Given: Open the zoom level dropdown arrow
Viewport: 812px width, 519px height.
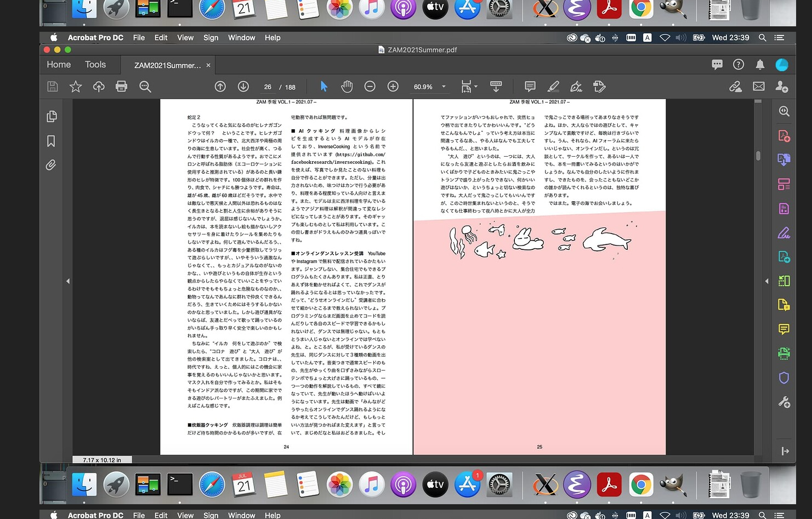Looking at the screenshot, I should (444, 87).
